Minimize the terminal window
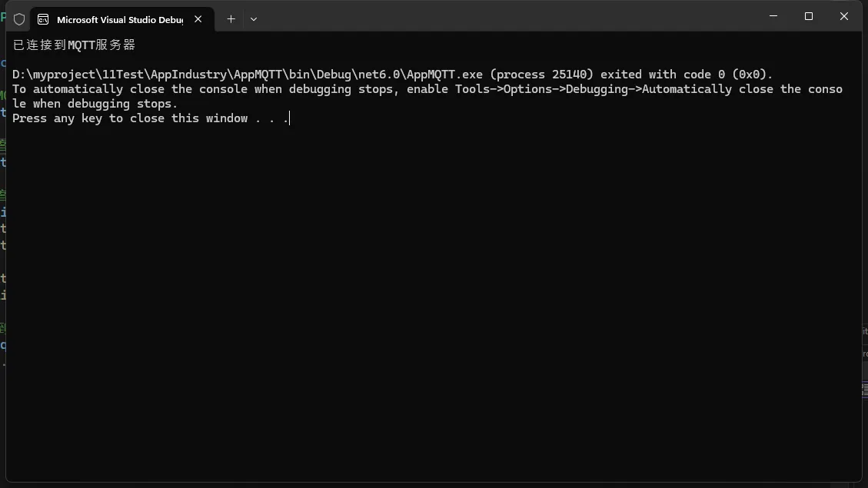Screen dimensions: 868x488 [773, 16]
